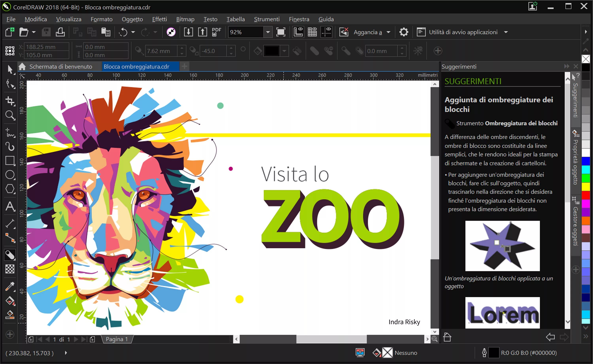Expand the zoom level dropdown
The width and height of the screenshot is (593, 364).
268,32
